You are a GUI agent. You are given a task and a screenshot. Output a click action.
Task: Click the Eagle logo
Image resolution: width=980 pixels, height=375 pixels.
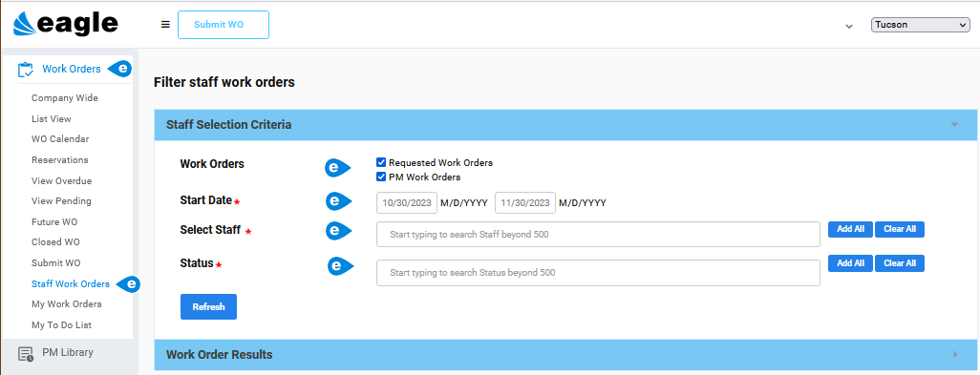point(66,25)
